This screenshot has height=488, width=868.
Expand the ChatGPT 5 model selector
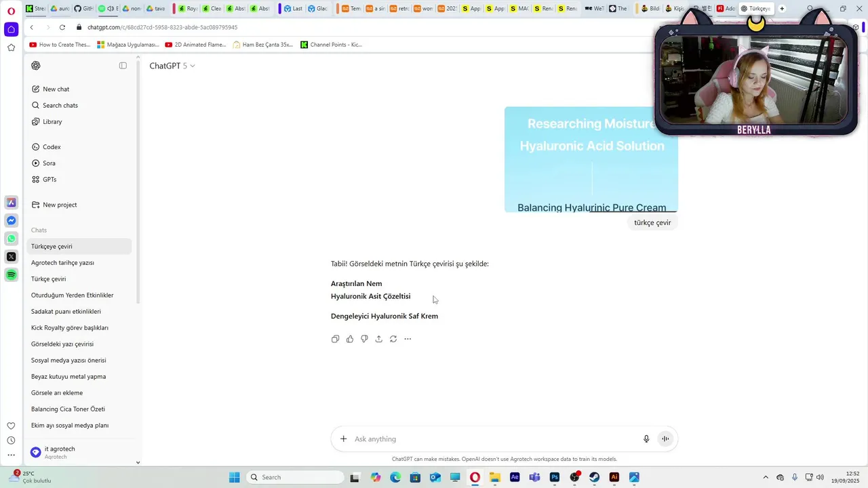coord(172,66)
